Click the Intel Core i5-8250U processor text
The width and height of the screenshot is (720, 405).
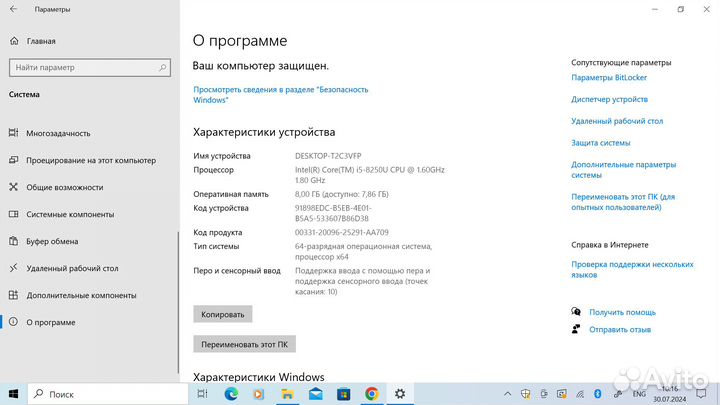tap(370, 175)
